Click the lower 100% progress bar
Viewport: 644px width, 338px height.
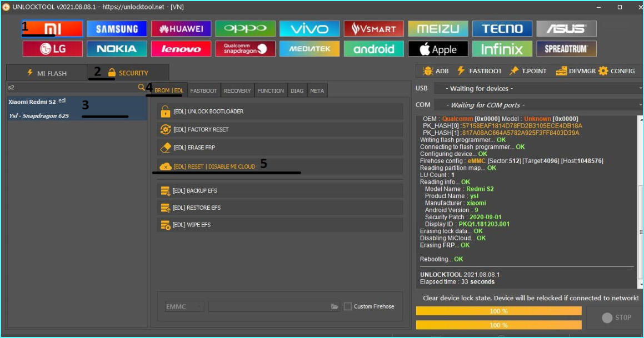(498, 325)
